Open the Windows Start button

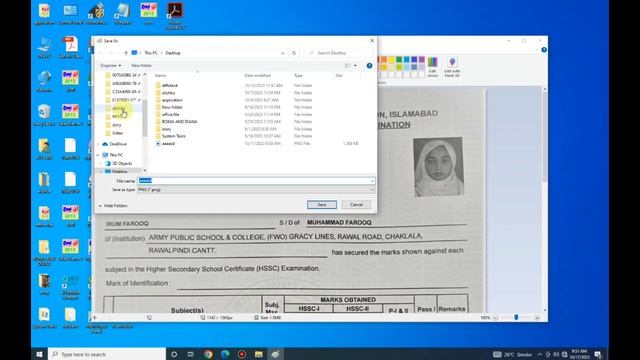pyautogui.click(x=39, y=354)
